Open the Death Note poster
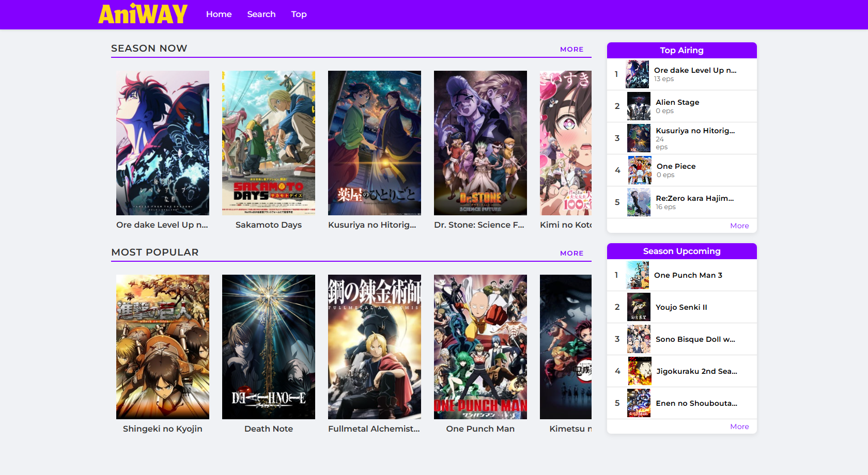This screenshot has width=868, height=475. pyautogui.click(x=269, y=347)
